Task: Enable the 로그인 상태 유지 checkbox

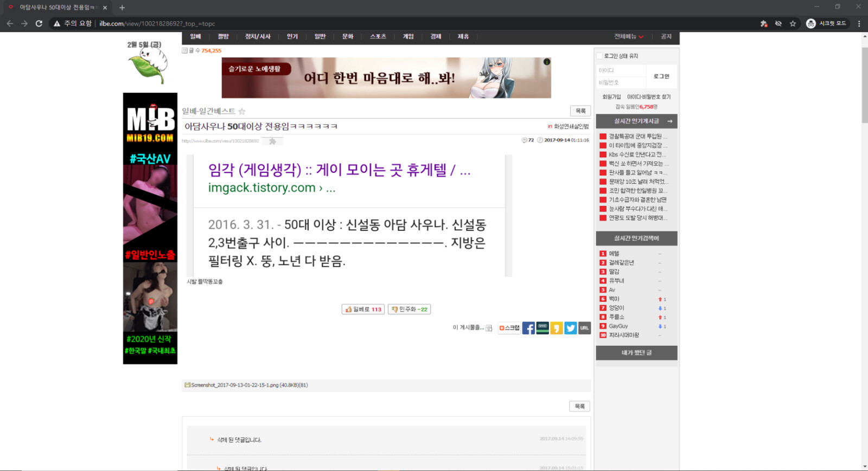Action: (599, 56)
